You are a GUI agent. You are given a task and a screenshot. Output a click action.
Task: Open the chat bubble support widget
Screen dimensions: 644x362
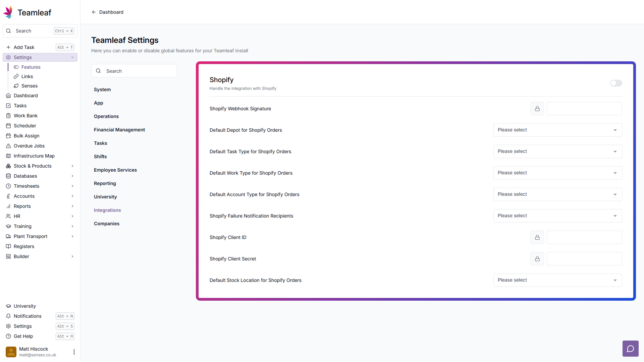pos(630,349)
